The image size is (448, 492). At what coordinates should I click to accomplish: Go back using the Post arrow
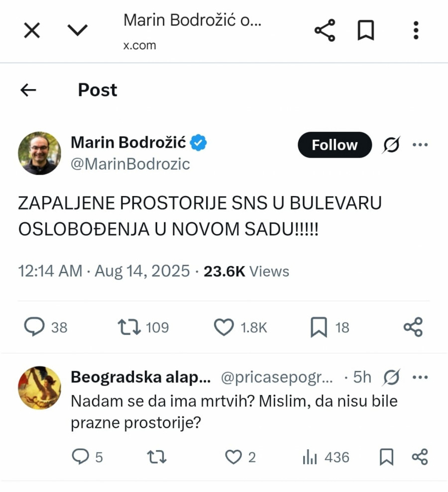pyautogui.click(x=28, y=90)
